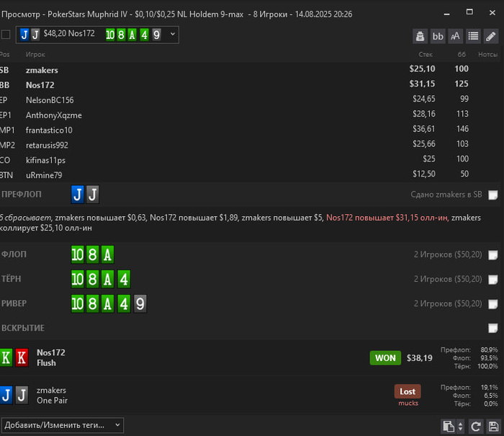504x436 pixels.
Task: Open the note icon on the Вскрытие row
Action: pos(492,328)
